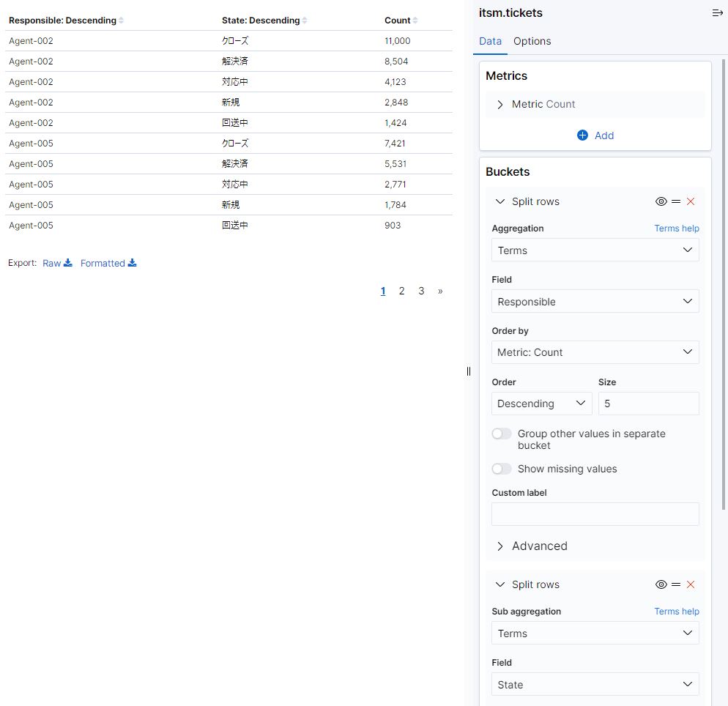Click the plus icon to add metric
728x706 pixels.
pyautogui.click(x=582, y=135)
